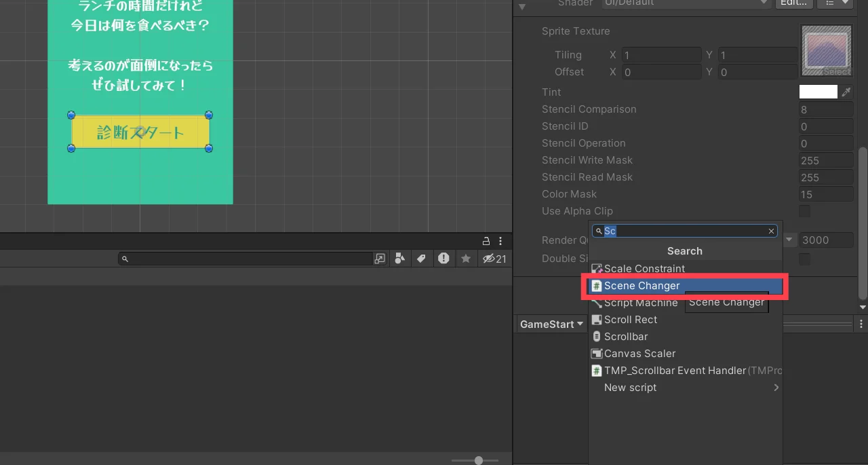This screenshot has width=868, height=465.
Task: Toggle hidden packages visibility count 21
Action: point(494,259)
